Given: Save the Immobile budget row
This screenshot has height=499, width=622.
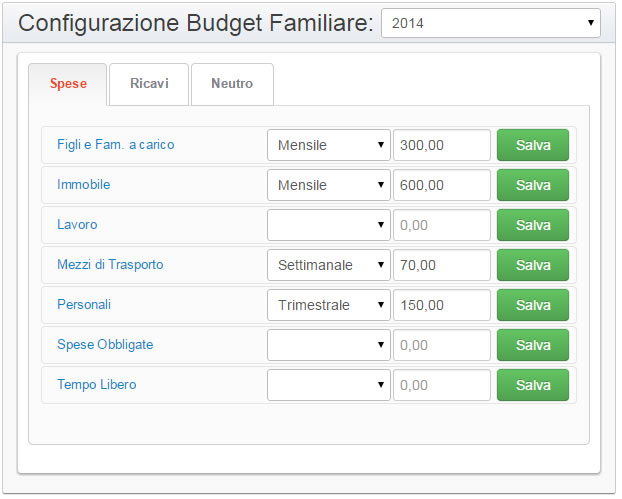Looking at the screenshot, I should [533, 185].
